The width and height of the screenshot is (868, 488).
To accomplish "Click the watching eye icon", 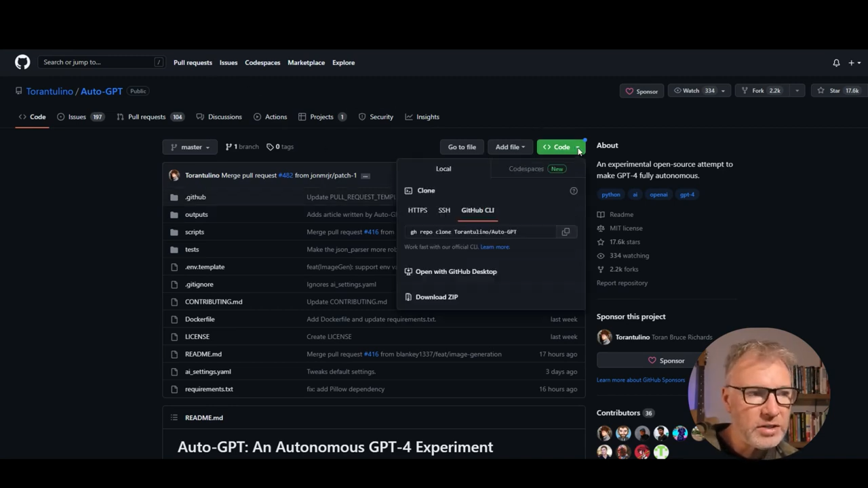I will 601,256.
